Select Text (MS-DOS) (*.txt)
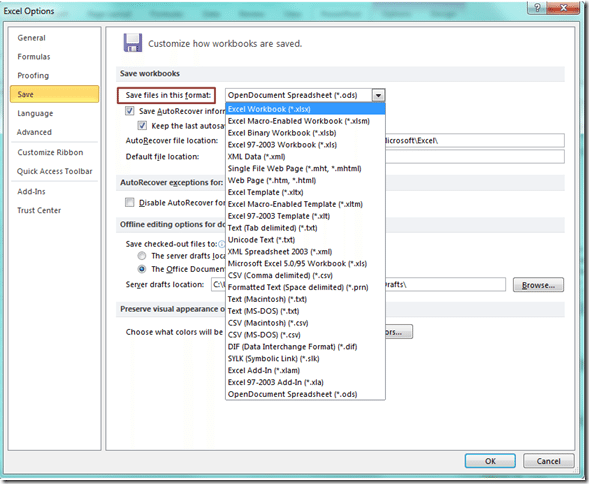Viewport: 589px width, 484px height. click(x=305, y=311)
